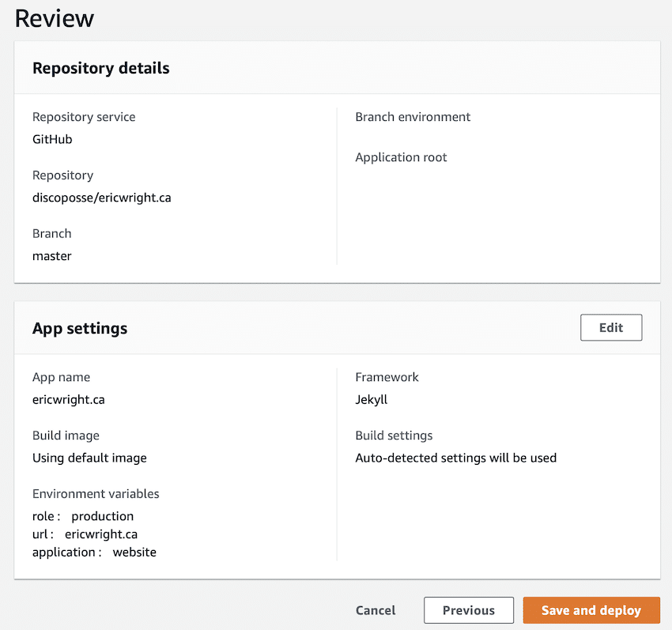Click the Branch environment label
Viewport: 672px width, 630px height.
pos(413,117)
